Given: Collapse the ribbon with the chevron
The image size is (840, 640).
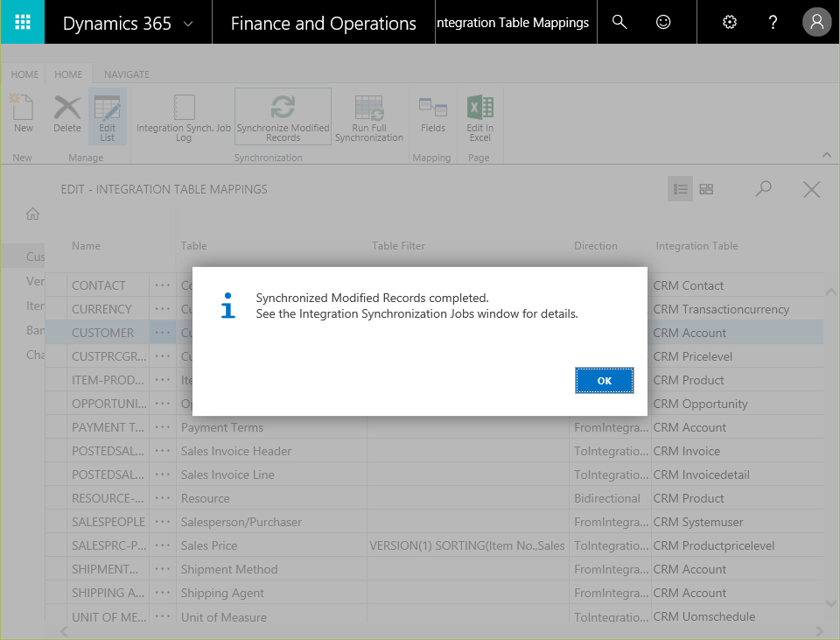Looking at the screenshot, I should click(x=827, y=155).
